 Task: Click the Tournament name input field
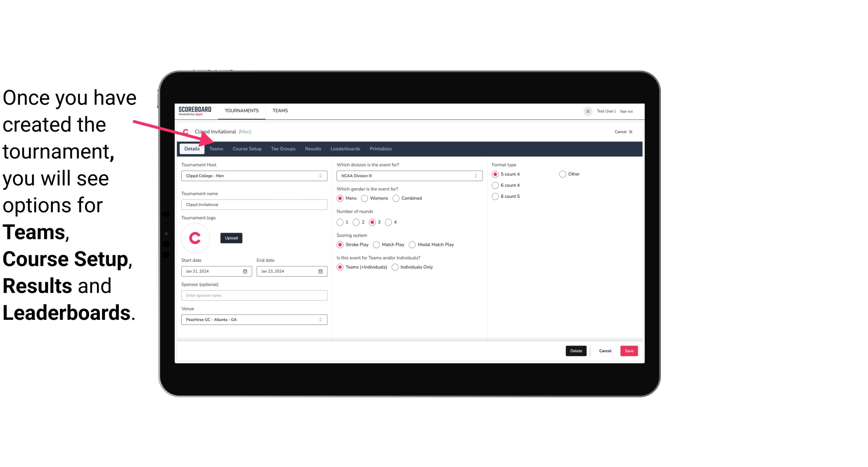tap(254, 204)
